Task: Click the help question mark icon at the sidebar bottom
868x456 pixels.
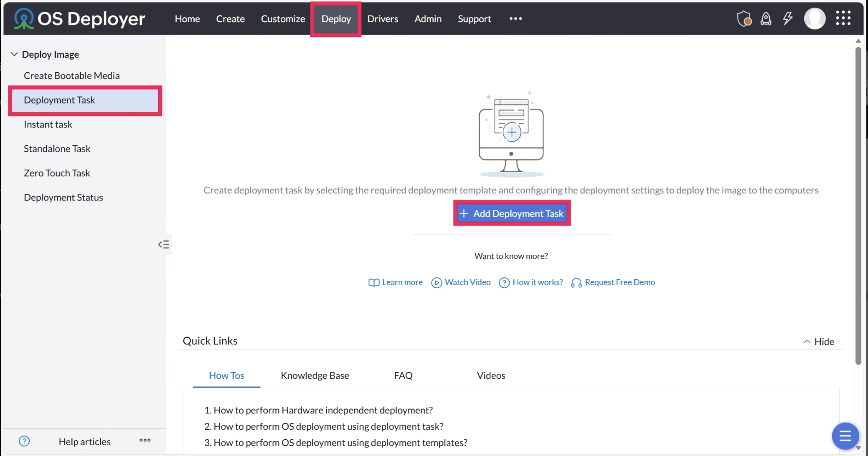Action: point(24,441)
